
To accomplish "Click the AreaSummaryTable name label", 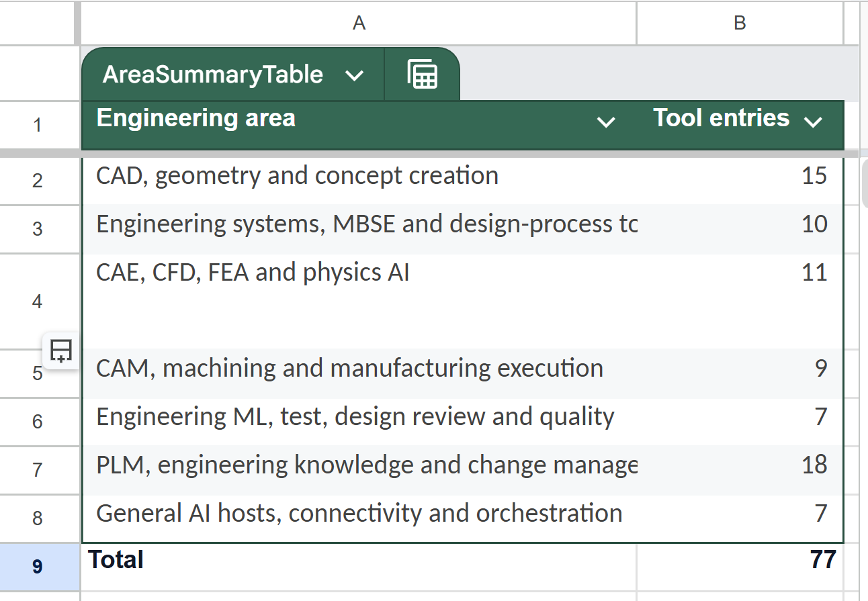I will pyautogui.click(x=213, y=75).
